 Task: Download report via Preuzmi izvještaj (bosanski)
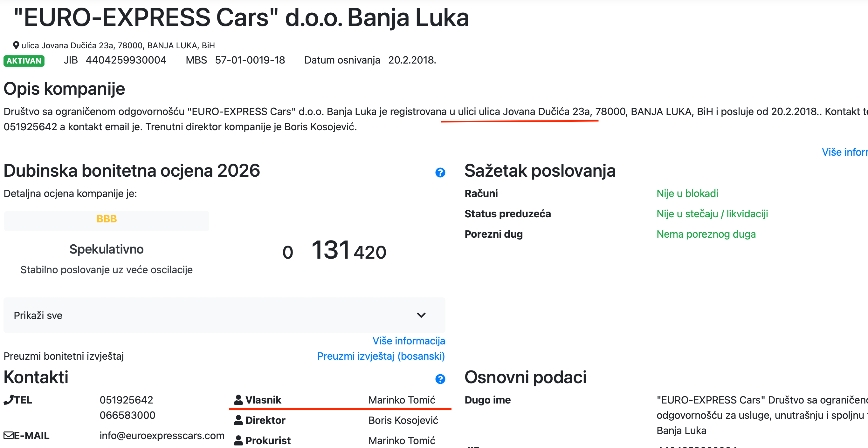click(x=381, y=356)
